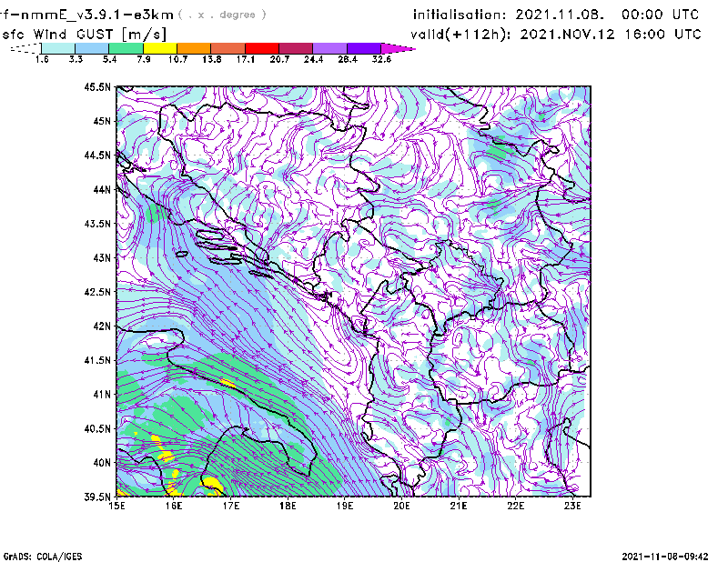Click the 'sfc Wind GUST [m/s]' title
This screenshot has width=728, height=562.
[84, 35]
